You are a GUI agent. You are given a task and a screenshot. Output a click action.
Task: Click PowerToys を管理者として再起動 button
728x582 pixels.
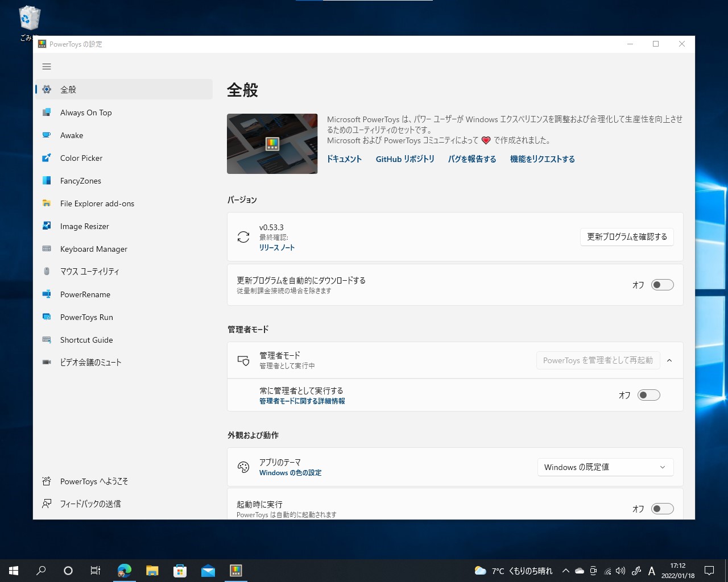(598, 360)
